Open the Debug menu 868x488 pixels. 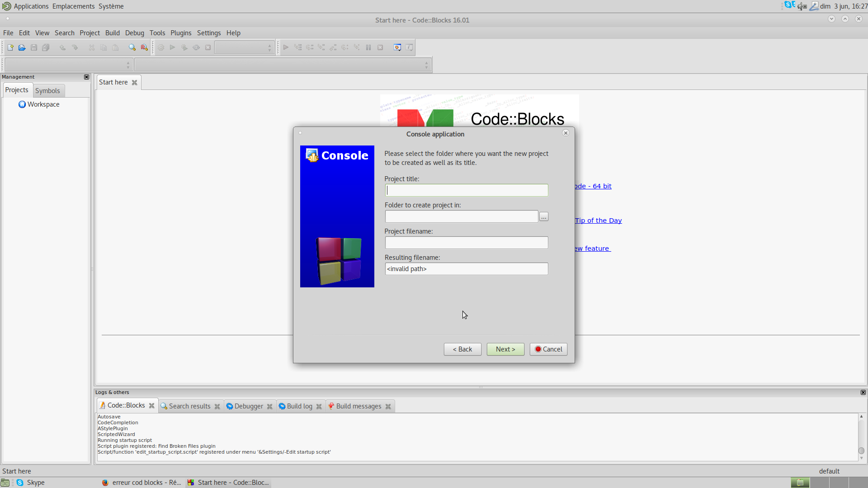(x=135, y=33)
